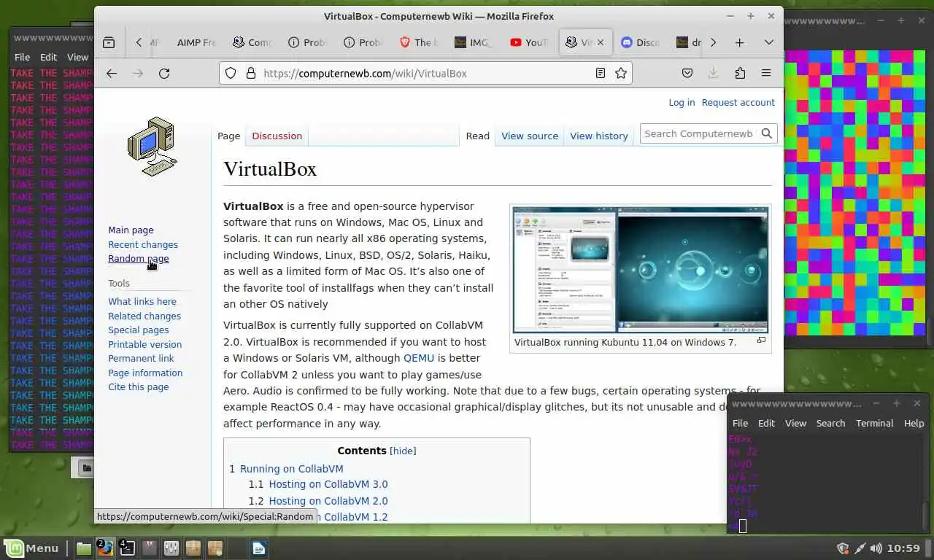
Task: Open the File menu in left terminal window
Action: click(22, 57)
